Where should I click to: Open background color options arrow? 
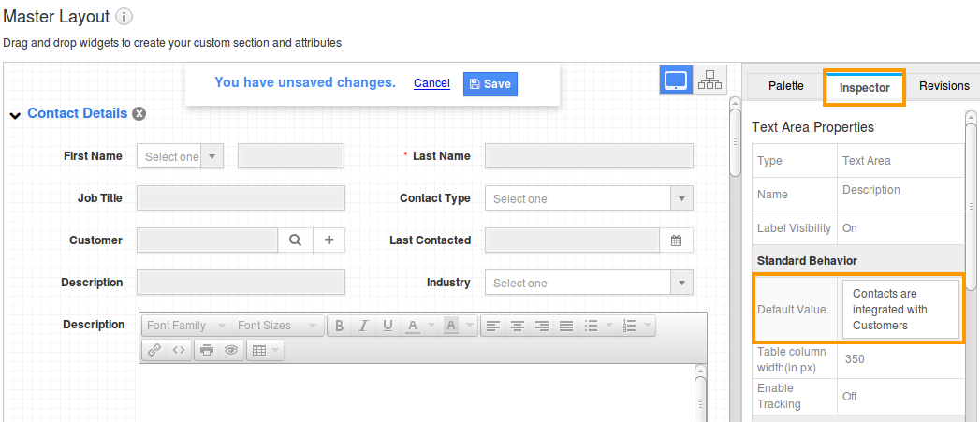471,326
